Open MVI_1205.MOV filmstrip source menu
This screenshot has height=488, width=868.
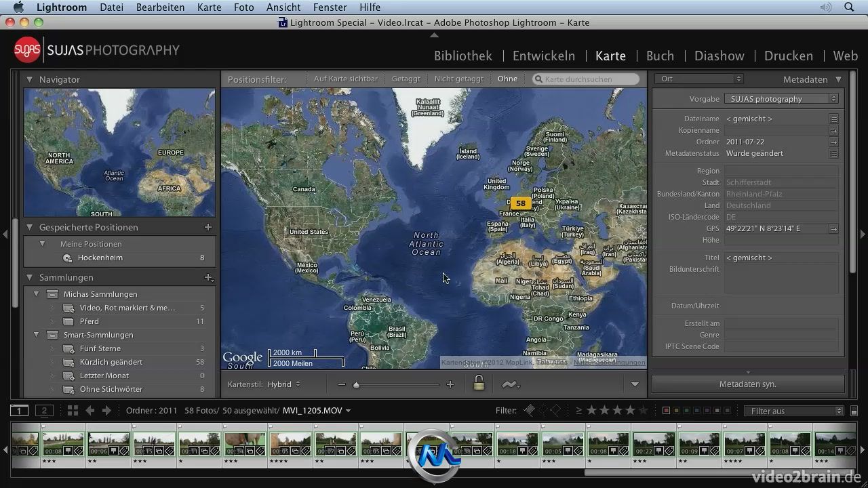(317, 410)
